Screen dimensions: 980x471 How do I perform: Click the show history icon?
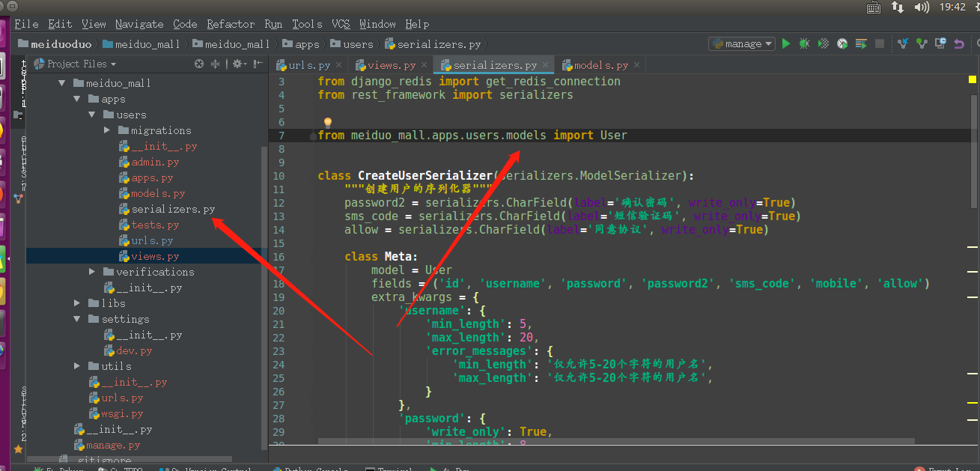(x=940, y=43)
